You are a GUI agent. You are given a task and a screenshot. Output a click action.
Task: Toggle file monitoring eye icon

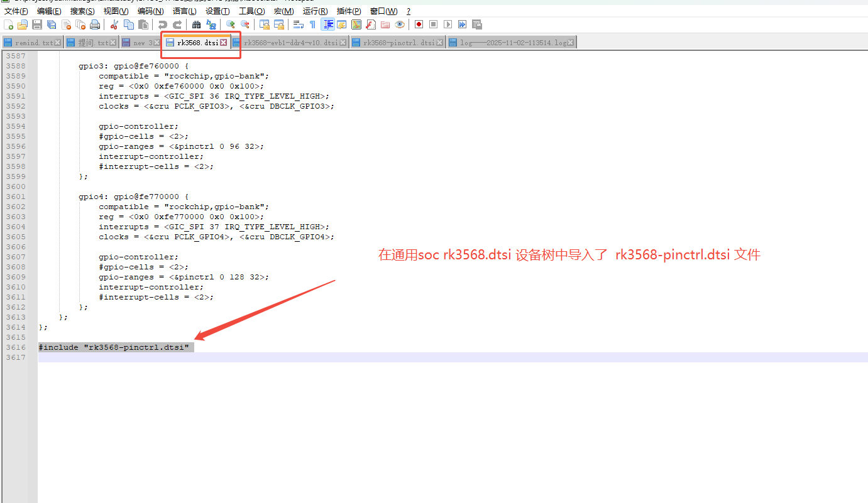(400, 24)
